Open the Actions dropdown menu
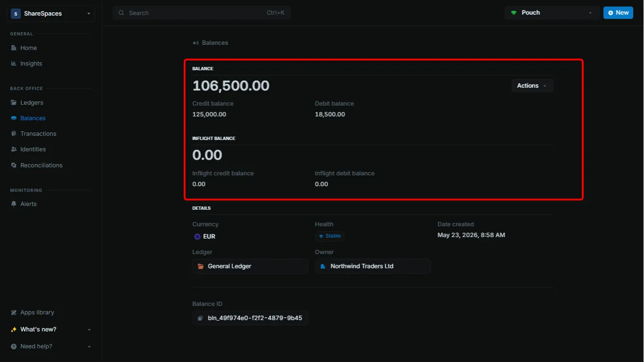 (532, 86)
